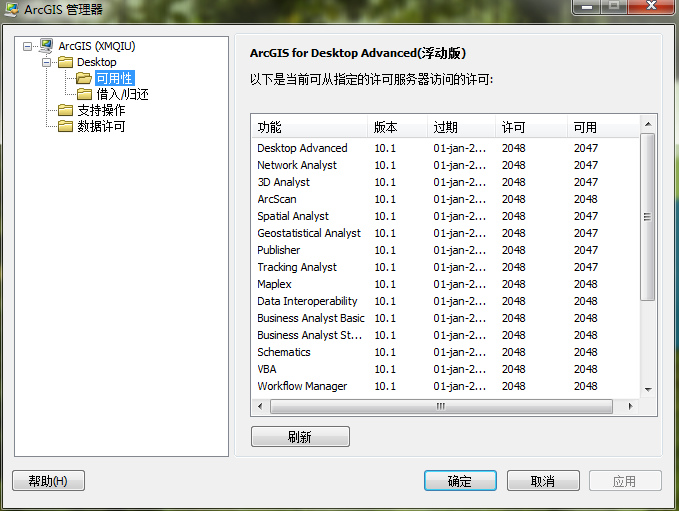Select the ArcGIS (XMQIU) root label

coord(97,46)
